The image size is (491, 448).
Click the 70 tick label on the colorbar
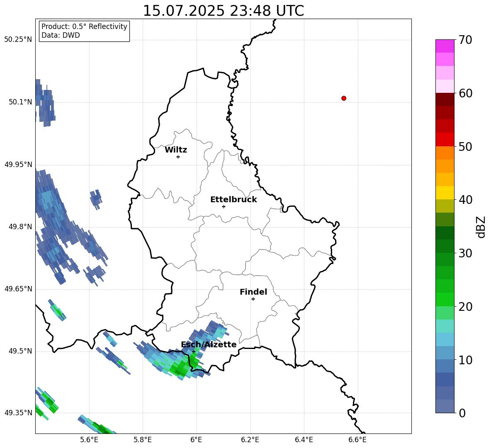click(x=465, y=40)
